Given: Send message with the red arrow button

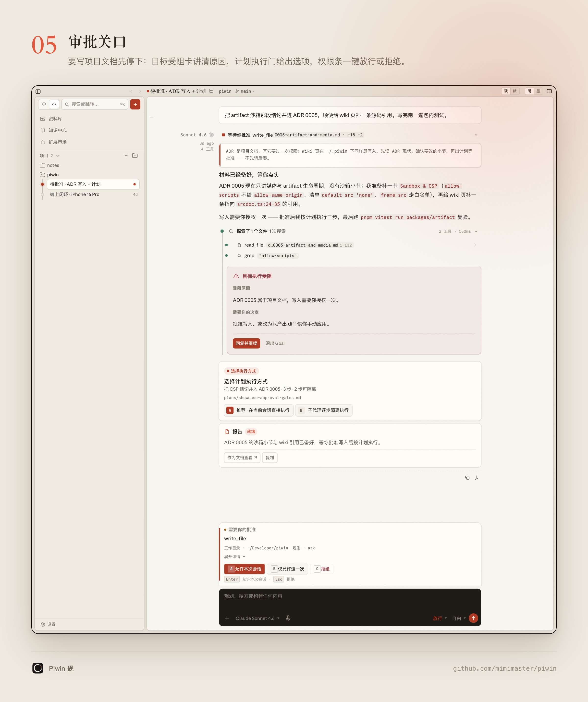Looking at the screenshot, I should 473,618.
